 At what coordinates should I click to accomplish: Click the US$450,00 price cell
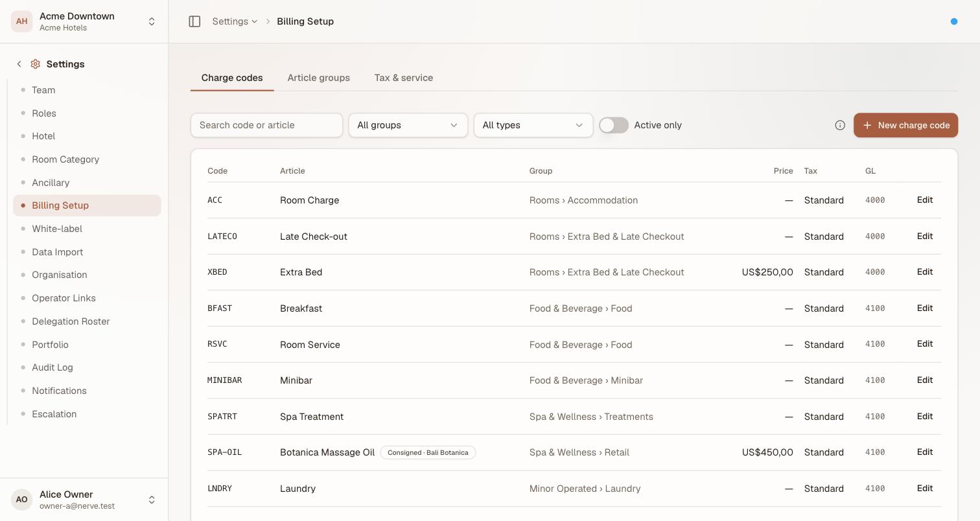767,452
